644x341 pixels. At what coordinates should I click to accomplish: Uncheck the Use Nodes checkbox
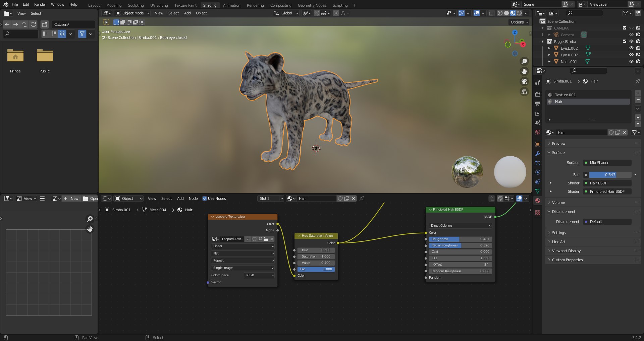[205, 198]
